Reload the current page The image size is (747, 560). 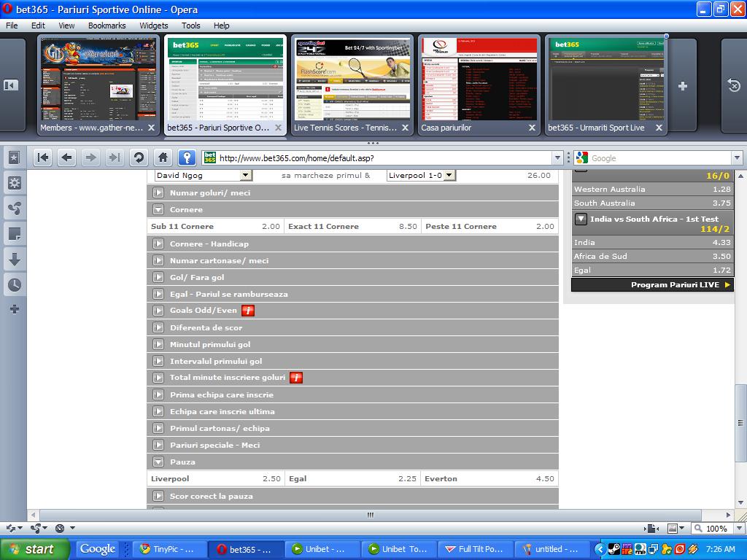[139, 157]
